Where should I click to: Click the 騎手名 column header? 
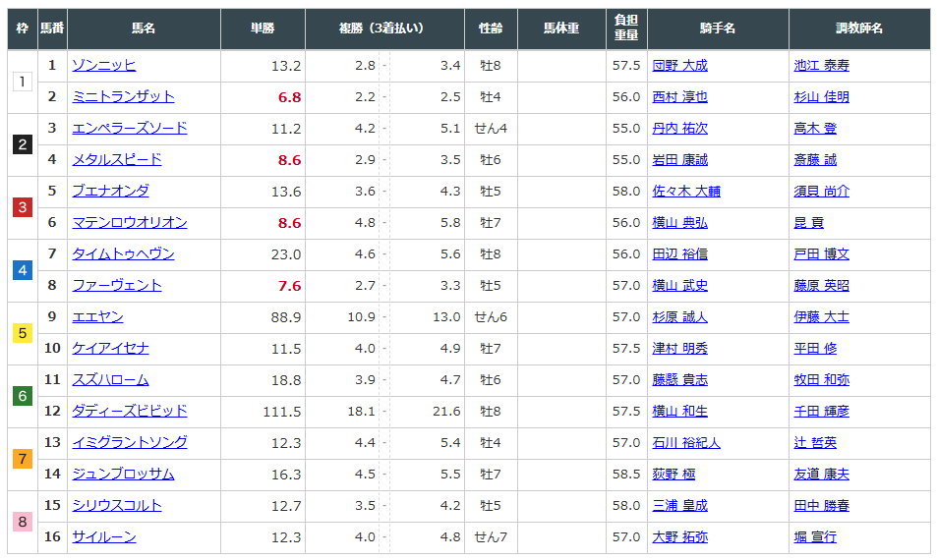[x=717, y=28]
